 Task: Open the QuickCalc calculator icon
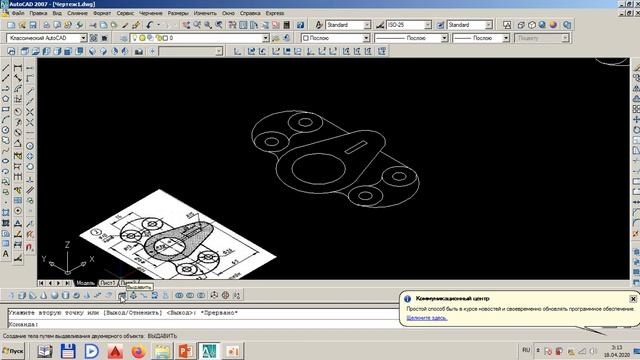[287, 25]
